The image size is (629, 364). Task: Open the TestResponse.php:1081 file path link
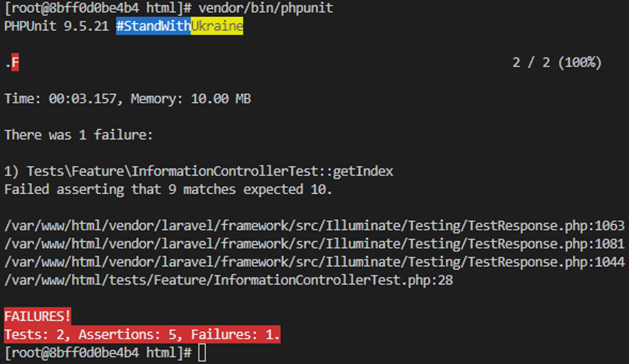point(314,244)
